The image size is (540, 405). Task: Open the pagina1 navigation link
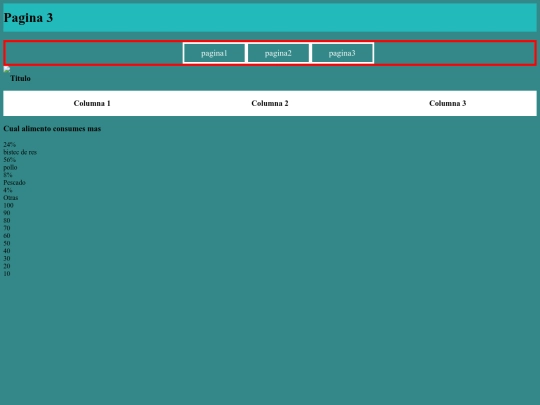point(214,53)
